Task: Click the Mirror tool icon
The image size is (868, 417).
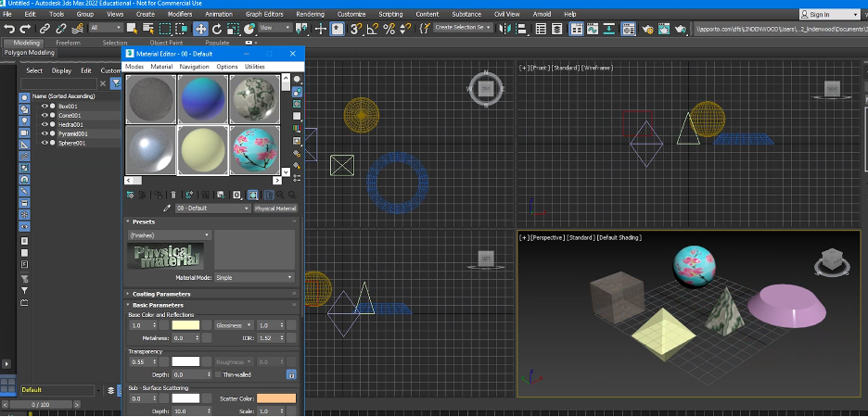Action: (x=504, y=29)
